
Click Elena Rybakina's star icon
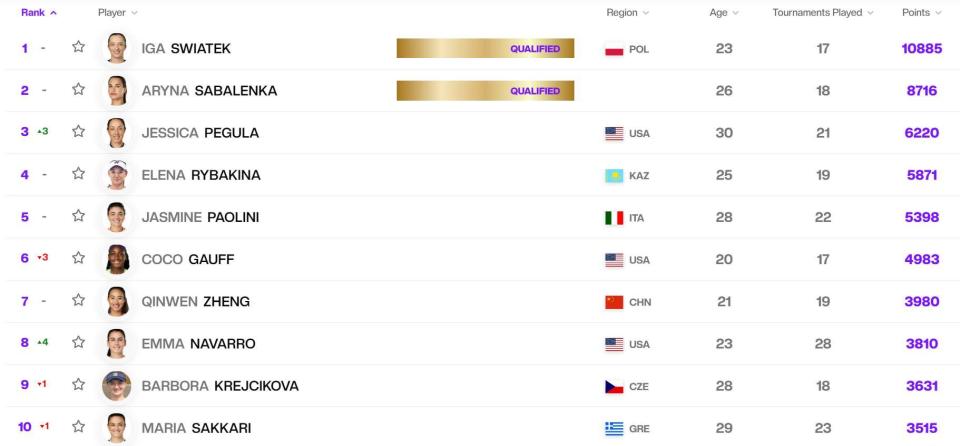click(78, 175)
